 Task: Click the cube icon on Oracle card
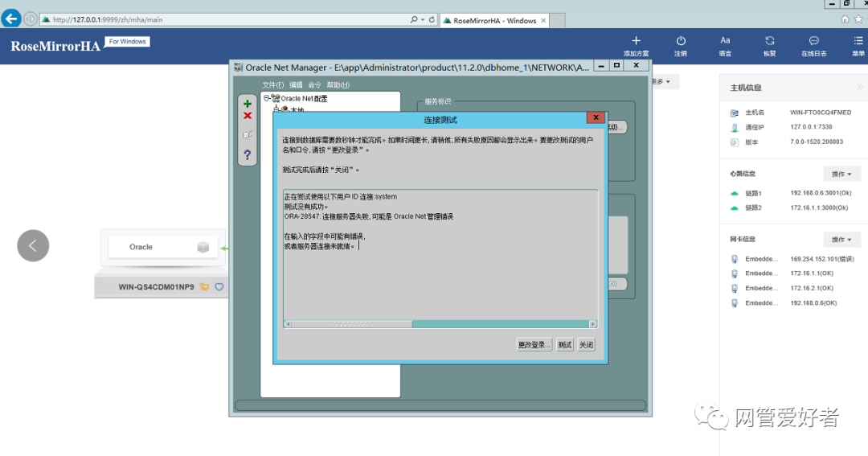203,247
